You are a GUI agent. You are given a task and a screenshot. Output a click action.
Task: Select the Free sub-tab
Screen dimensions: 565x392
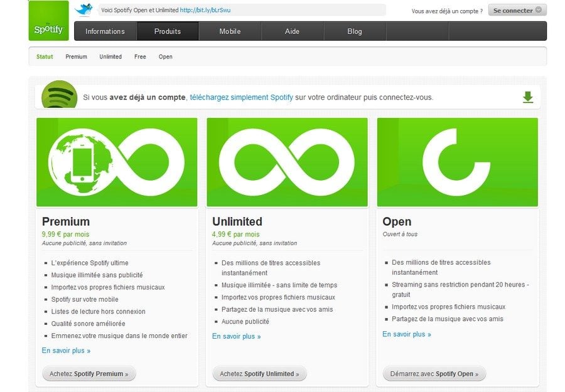140,57
